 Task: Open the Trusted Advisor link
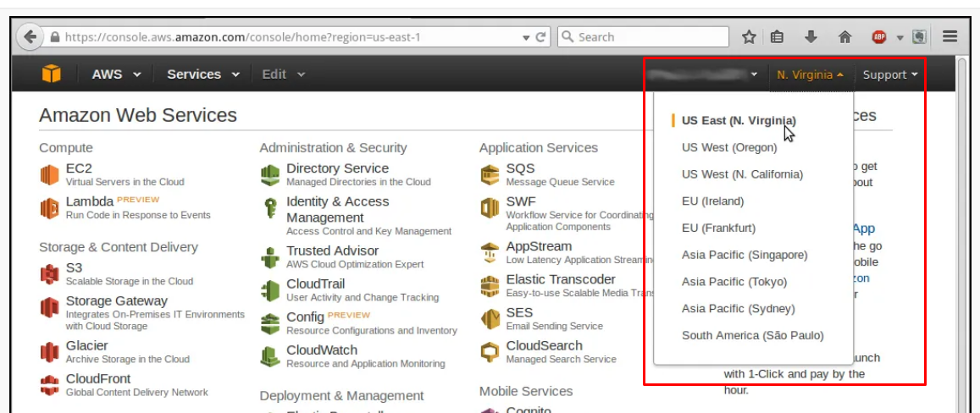[x=333, y=251]
